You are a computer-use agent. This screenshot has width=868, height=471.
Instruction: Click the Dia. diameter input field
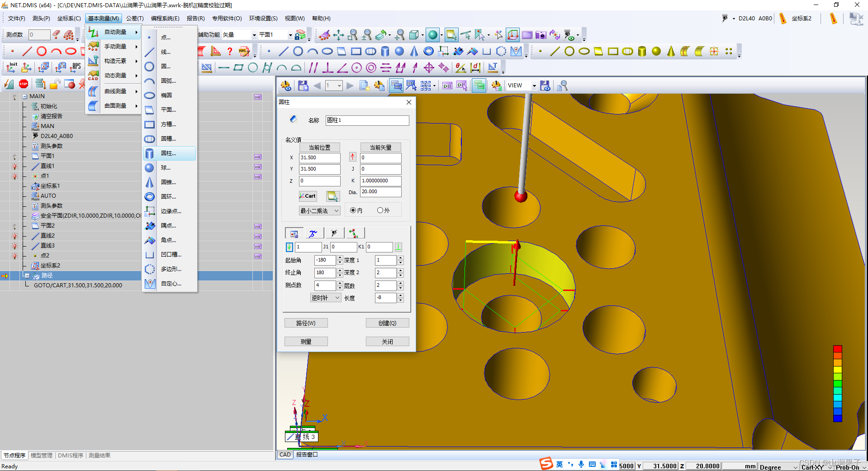[x=380, y=192]
